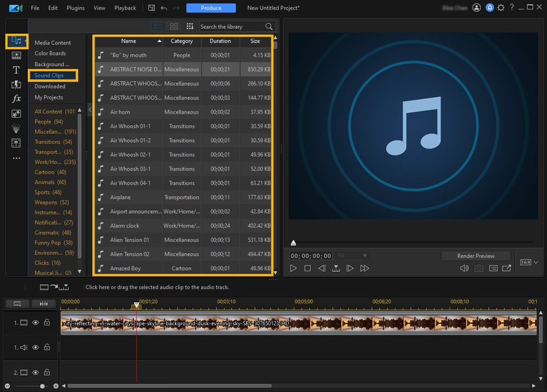
Task: Open the Fit zoom level dropdown
Action: pyautogui.click(x=353, y=256)
